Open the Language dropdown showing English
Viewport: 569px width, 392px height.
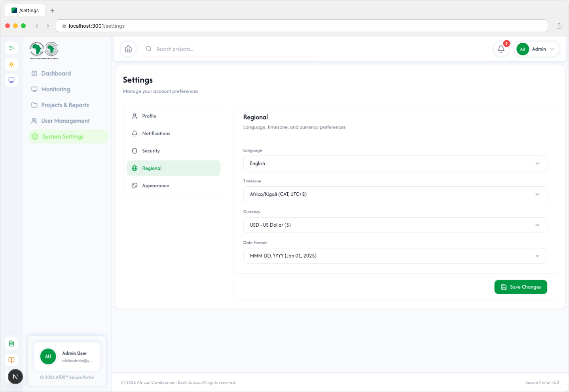[x=395, y=163]
